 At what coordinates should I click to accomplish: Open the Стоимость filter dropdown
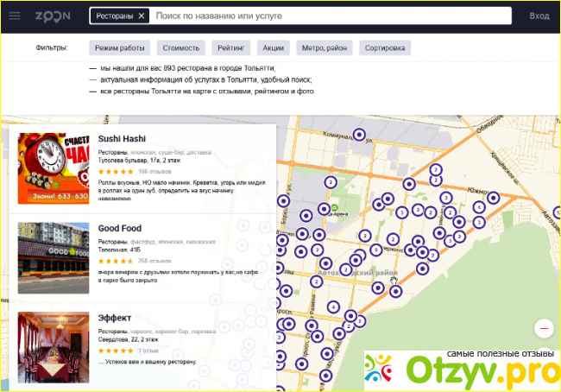(x=180, y=48)
